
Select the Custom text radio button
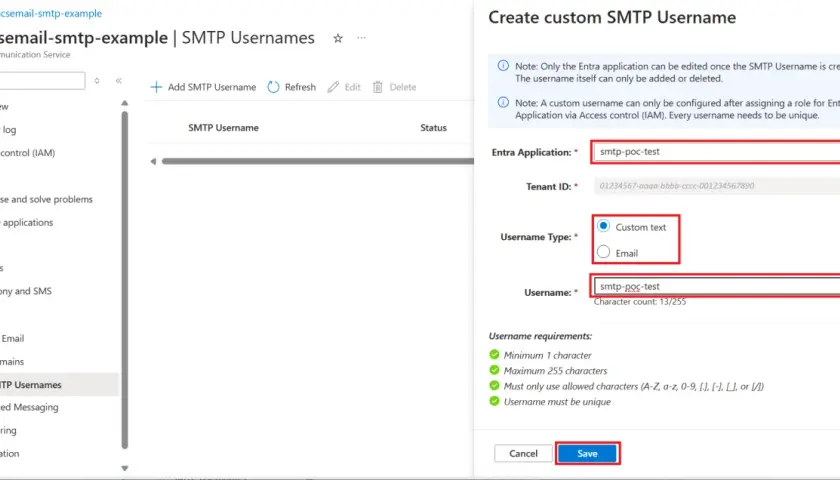point(604,226)
